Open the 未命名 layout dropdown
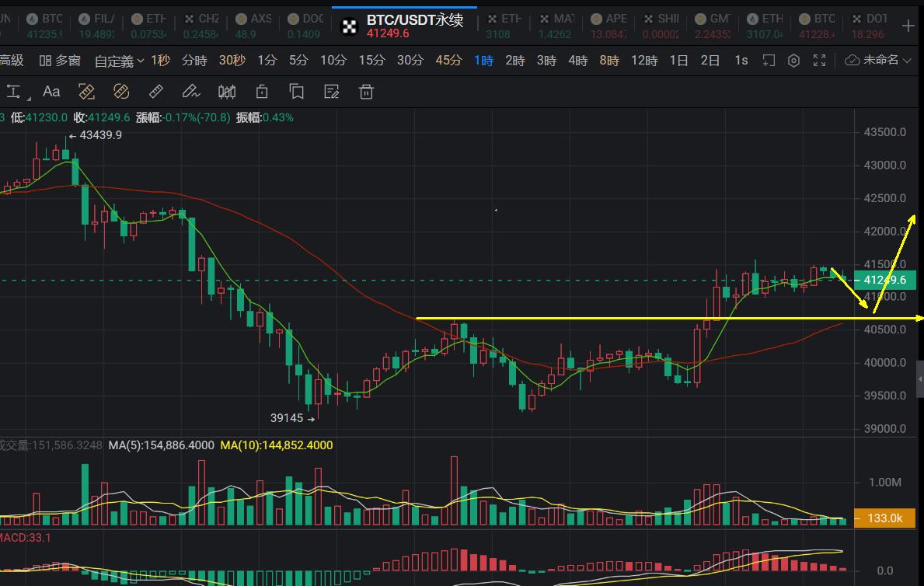924x586 pixels. (878, 61)
